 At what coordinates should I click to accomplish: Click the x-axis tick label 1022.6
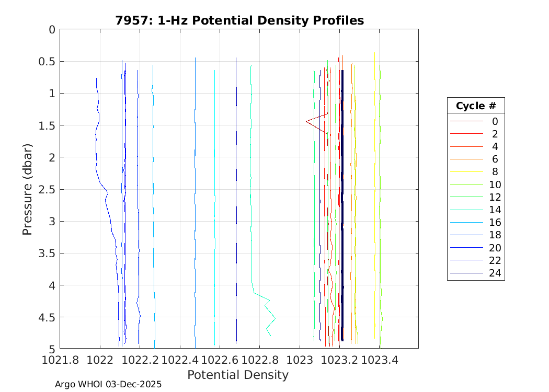pyautogui.click(x=220, y=360)
